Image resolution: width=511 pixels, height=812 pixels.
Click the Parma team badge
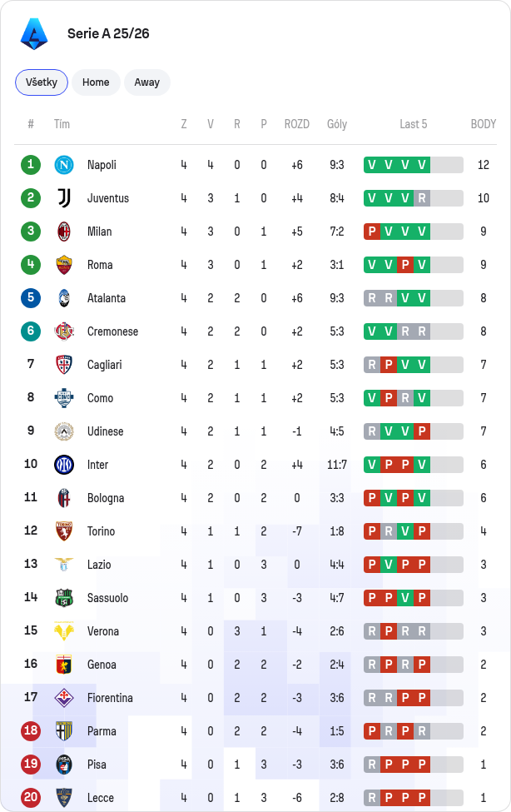point(64,731)
